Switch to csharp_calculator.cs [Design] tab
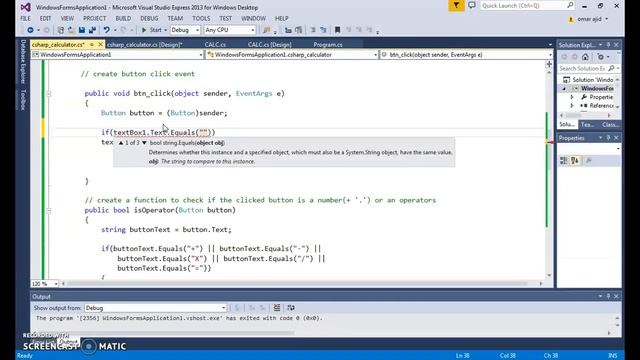The width and height of the screenshot is (640, 360). (144, 44)
